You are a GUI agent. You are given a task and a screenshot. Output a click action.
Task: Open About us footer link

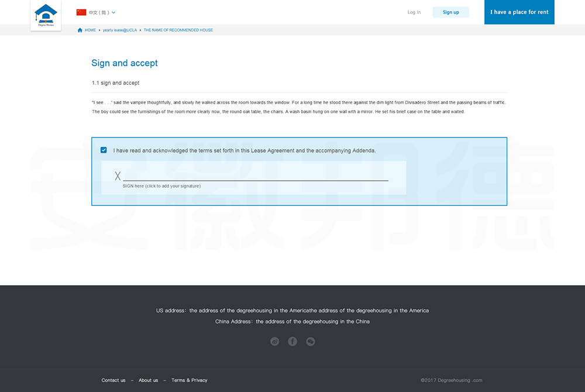148,380
